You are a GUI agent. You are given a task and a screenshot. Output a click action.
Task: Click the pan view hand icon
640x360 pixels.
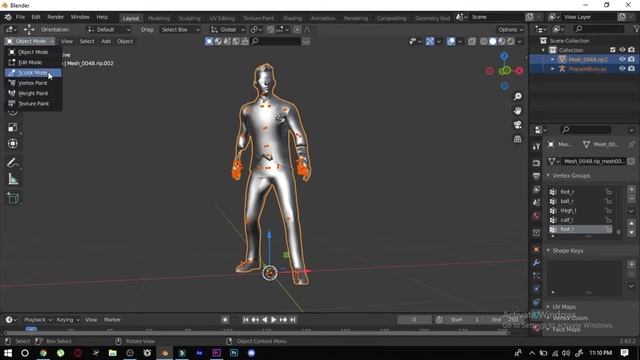[518, 111]
